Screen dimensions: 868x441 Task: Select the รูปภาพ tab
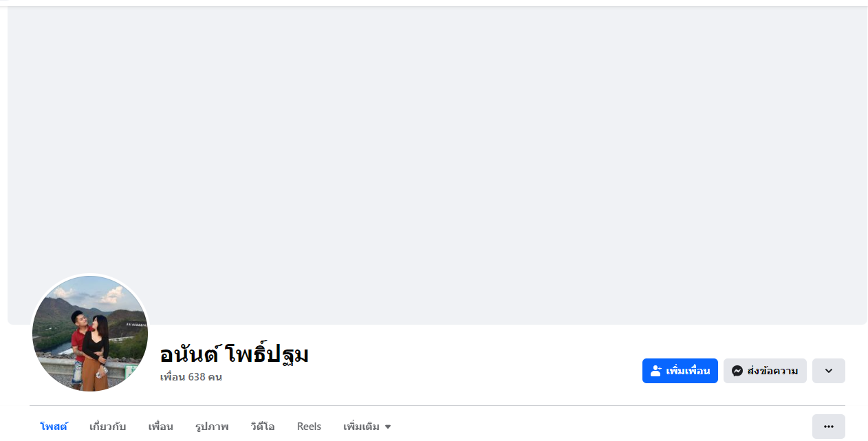click(x=212, y=427)
